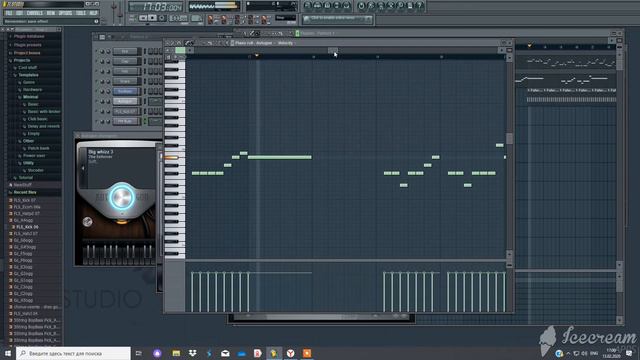Click the transport Play button
The image size is (640, 360).
(143, 18)
